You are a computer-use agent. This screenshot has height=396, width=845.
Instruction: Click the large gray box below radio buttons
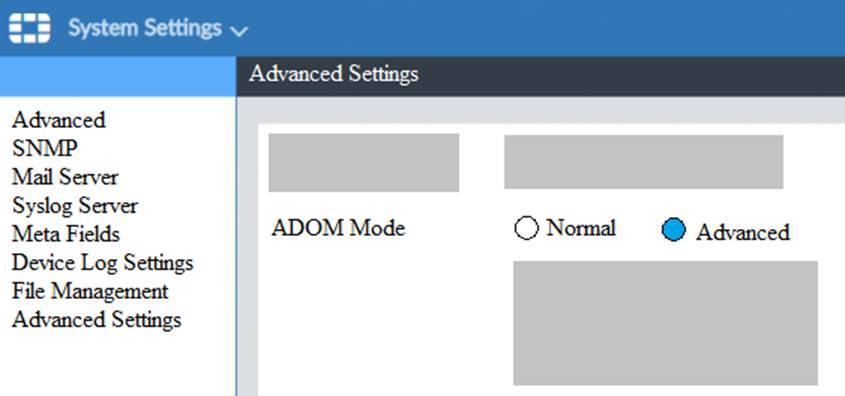[666, 323]
